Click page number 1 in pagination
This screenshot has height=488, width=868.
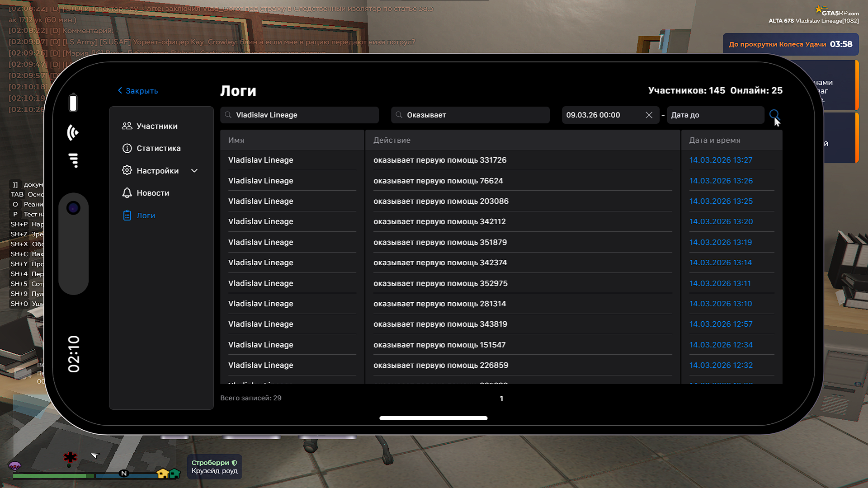[x=501, y=399]
